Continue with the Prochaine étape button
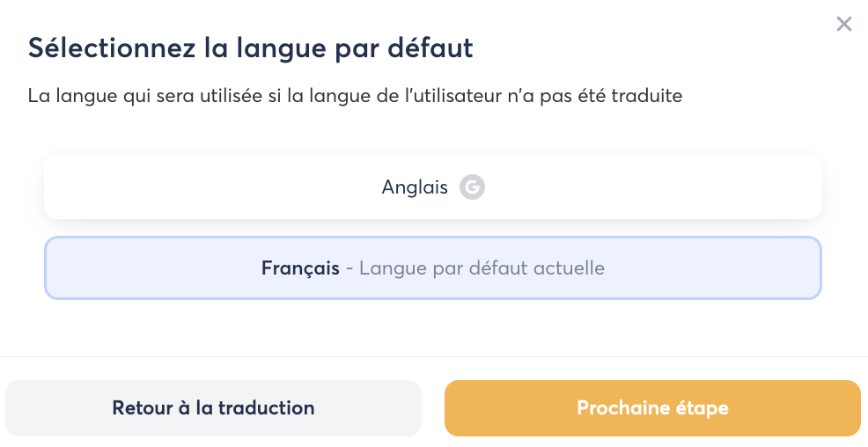 [651, 408]
